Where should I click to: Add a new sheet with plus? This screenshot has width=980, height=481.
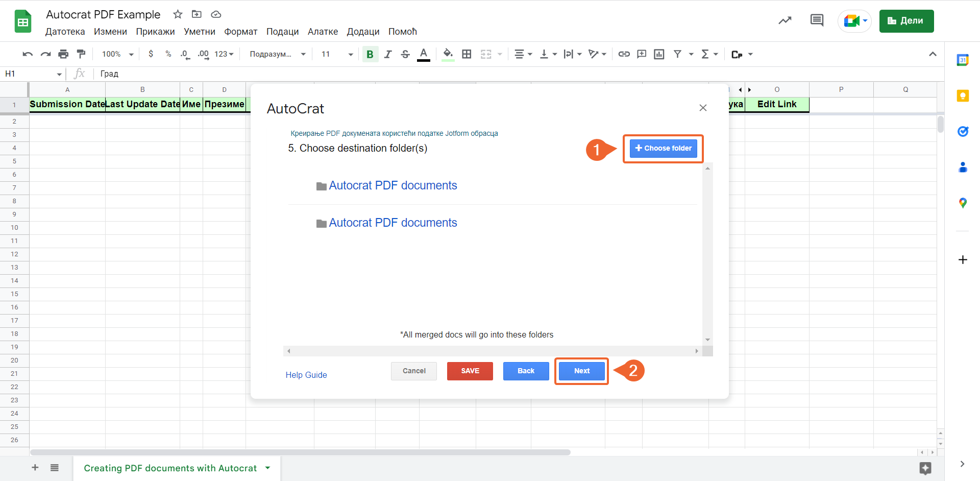point(35,468)
